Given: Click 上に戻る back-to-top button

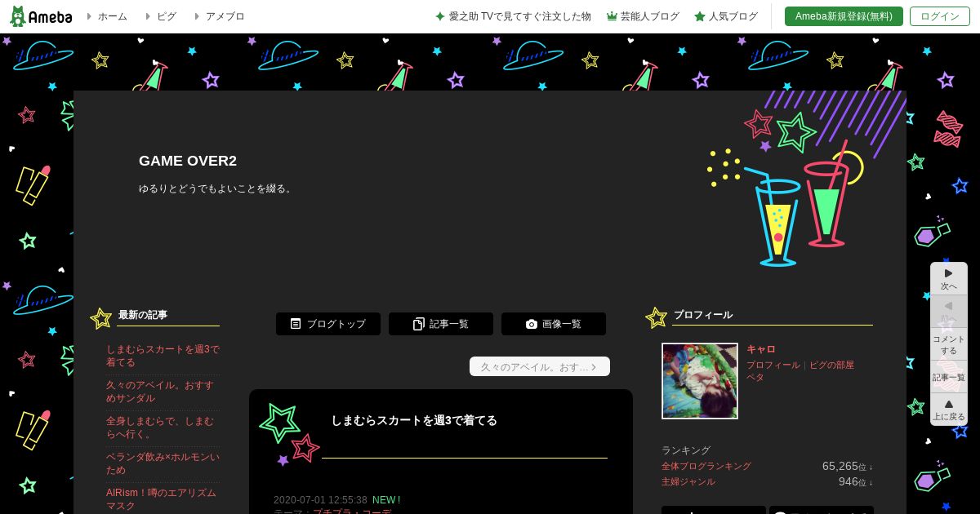Looking at the screenshot, I should tap(948, 410).
